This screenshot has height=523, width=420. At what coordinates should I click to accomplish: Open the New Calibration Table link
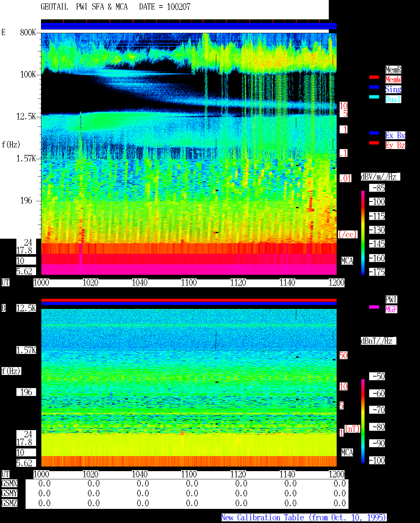click(x=304, y=517)
